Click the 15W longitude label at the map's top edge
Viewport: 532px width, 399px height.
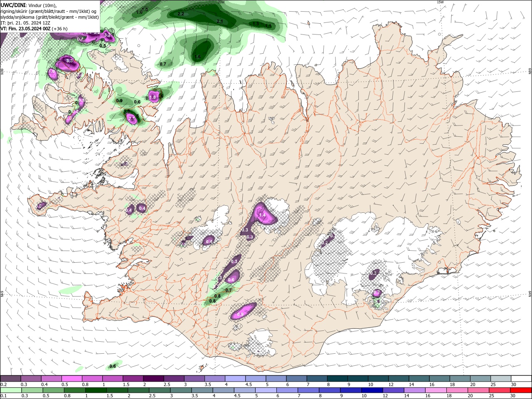point(440,2)
